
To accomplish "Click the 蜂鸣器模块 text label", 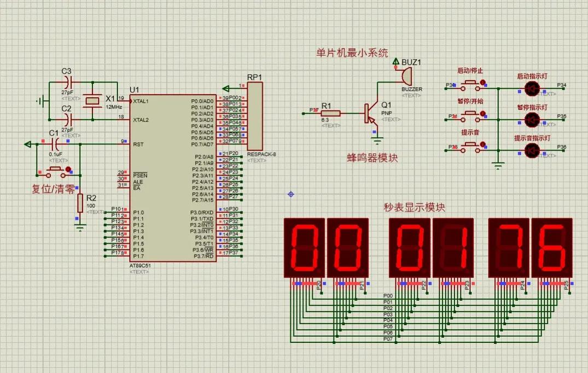I will click(x=372, y=158).
